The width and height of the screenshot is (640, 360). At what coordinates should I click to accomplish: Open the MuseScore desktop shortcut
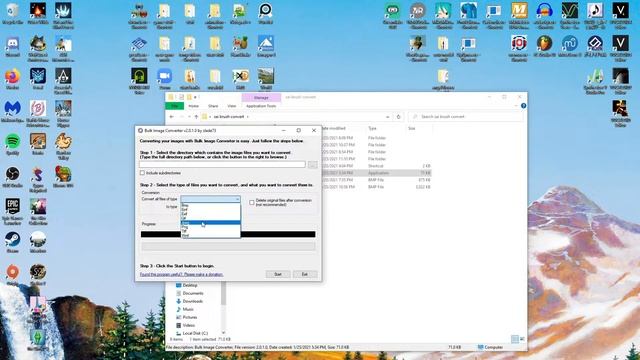[569, 46]
